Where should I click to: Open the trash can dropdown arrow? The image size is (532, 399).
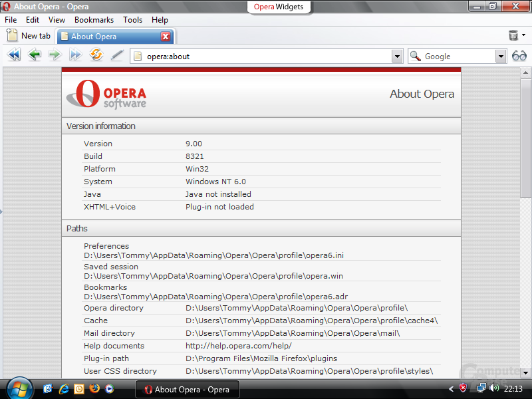[523, 35]
